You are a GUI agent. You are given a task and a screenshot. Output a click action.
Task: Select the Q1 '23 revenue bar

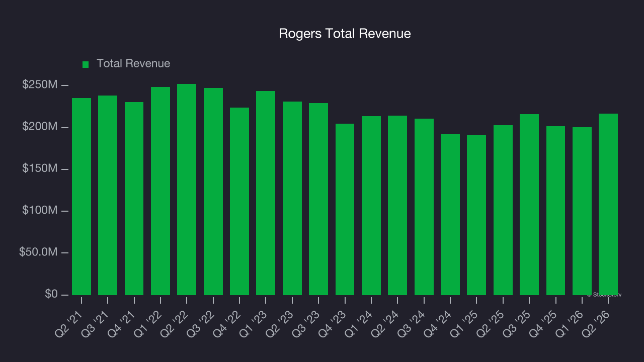(266, 193)
